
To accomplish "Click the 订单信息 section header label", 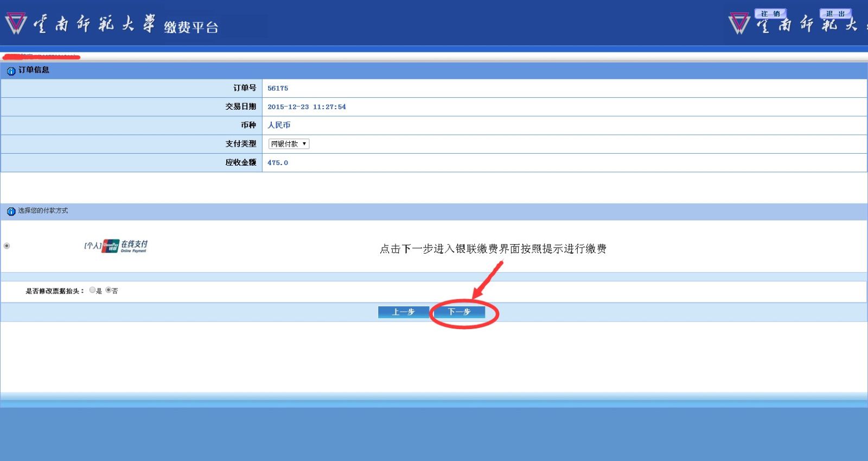I will [x=34, y=70].
